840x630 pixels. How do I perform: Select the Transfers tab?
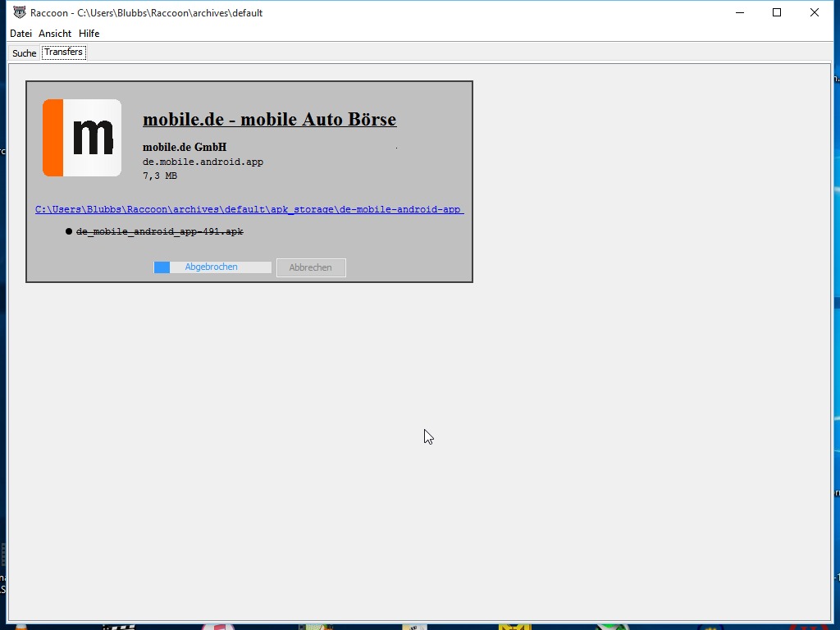64,52
